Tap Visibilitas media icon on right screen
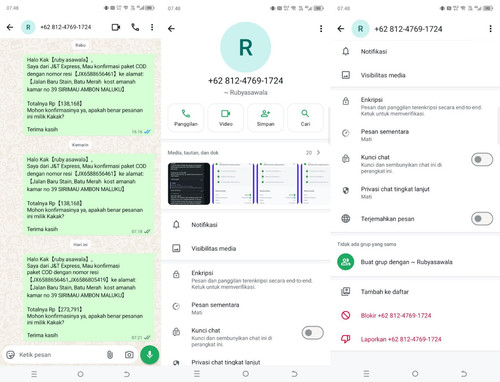500x382 pixels. (346, 75)
